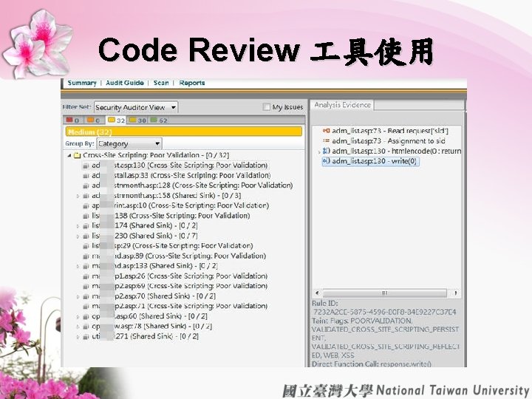The image size is (532, 399).
Task: Open the Audit Guide tab
Action: 125,83
